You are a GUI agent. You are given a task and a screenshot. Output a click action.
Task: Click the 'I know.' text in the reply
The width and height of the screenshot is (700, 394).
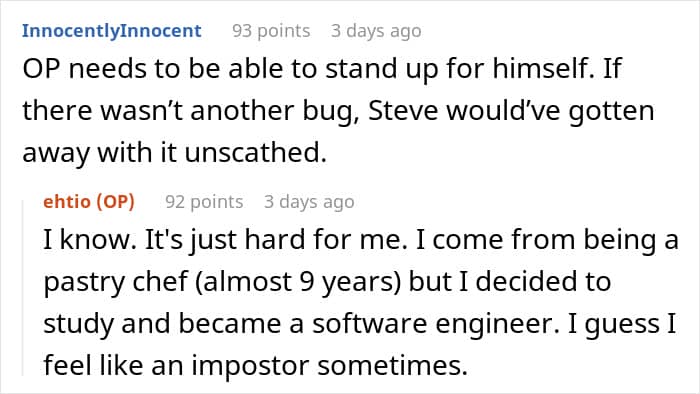[89, 240]
